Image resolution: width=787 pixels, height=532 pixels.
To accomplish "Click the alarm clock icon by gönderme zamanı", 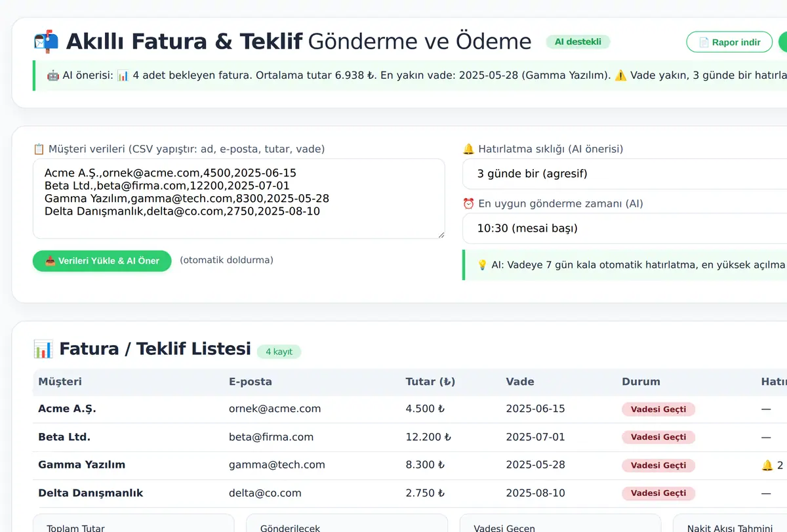I will 468,203.
